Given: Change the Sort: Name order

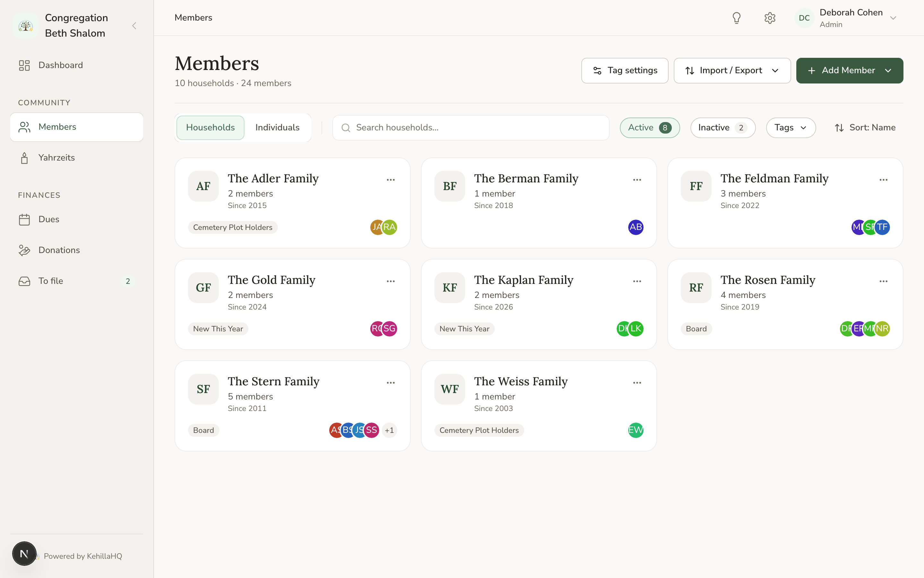Looking at the screenshot, I should coord(865,128).
